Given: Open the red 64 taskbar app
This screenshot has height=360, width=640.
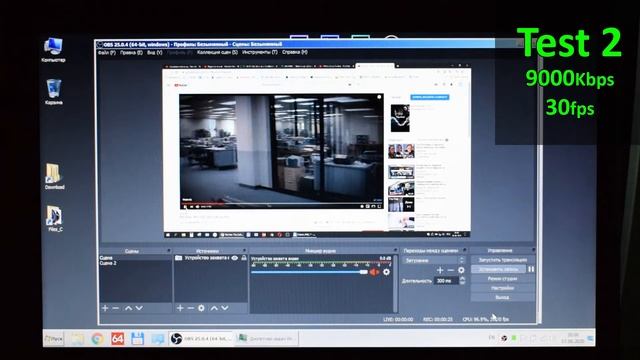Looking at the screenshot, I should point(118,339).
